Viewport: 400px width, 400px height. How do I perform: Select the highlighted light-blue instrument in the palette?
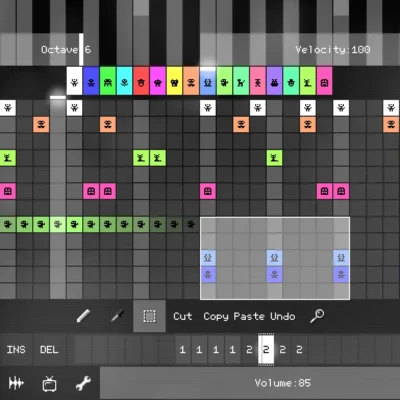pos(208,81)
